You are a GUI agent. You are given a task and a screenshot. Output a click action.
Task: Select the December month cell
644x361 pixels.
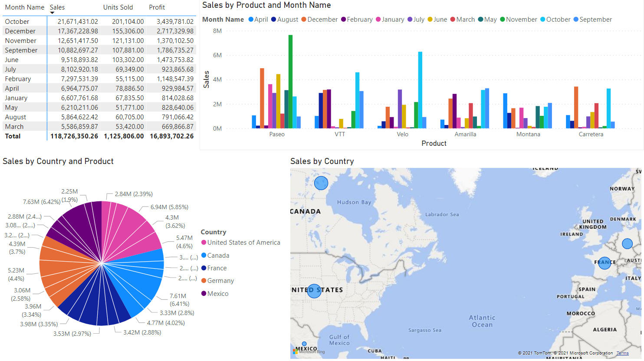20,31
